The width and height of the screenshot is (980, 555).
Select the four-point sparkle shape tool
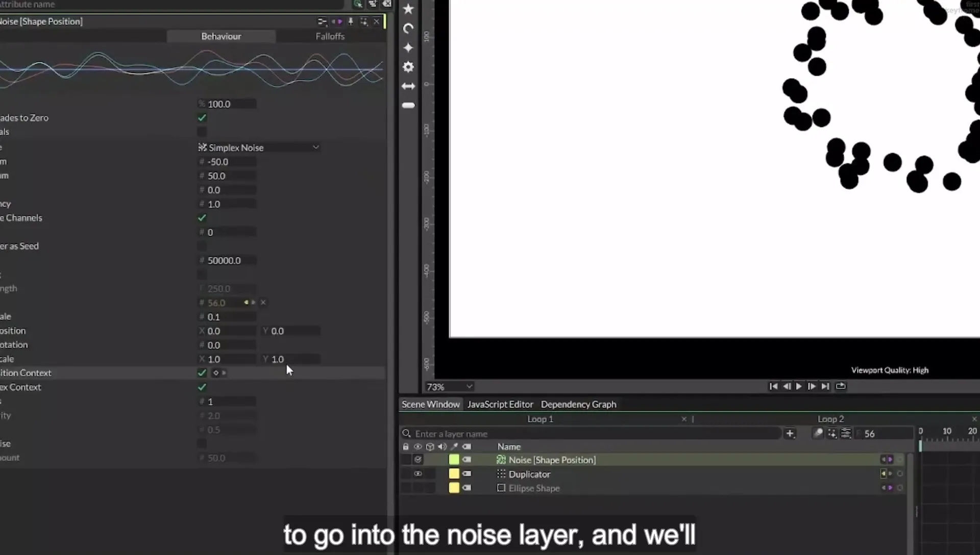(x=408, y=47)
